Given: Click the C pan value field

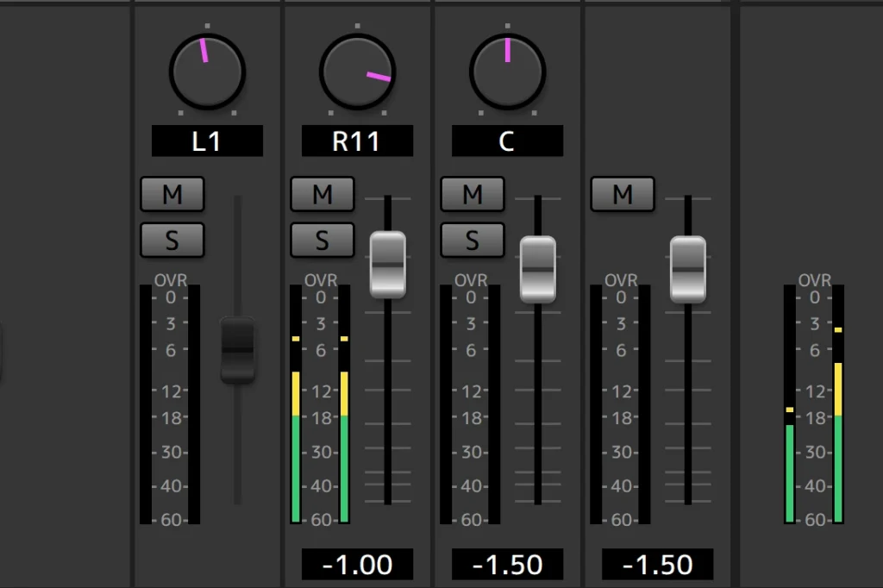Looking at the screenshot, I should tap(507, 141).
